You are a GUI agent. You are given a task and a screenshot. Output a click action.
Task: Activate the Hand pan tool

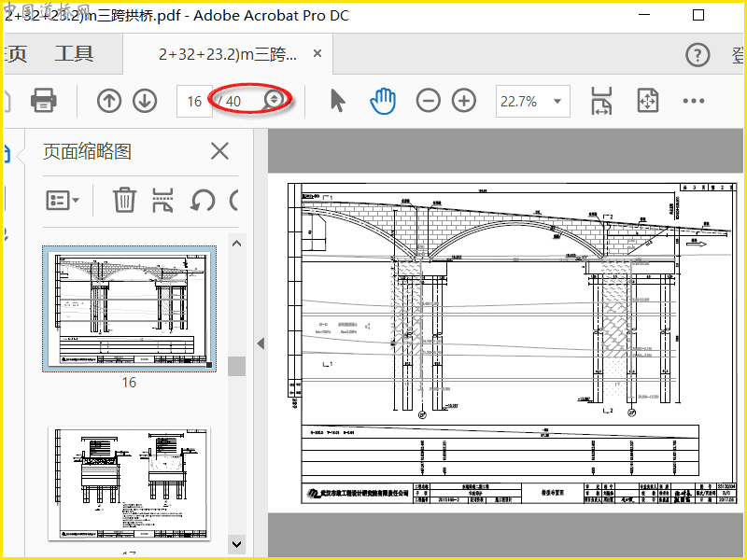tap(383, 101)
